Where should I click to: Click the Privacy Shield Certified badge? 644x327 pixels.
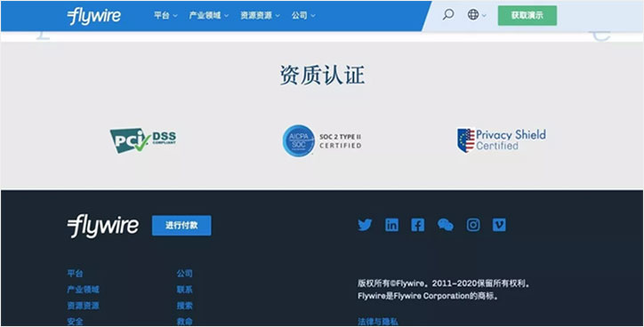tap(502, 140)
